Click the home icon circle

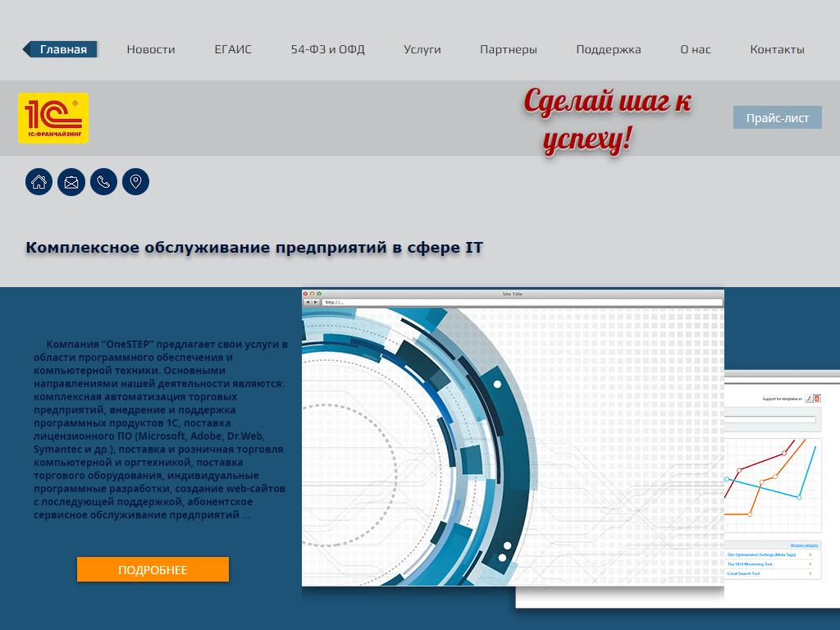(x=39, y=182)
